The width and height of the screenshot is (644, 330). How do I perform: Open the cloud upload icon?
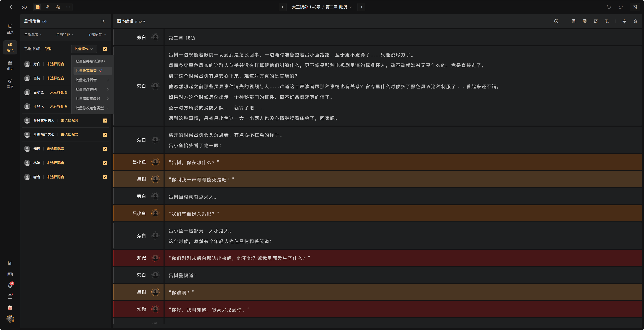click(x=24, y=7)
